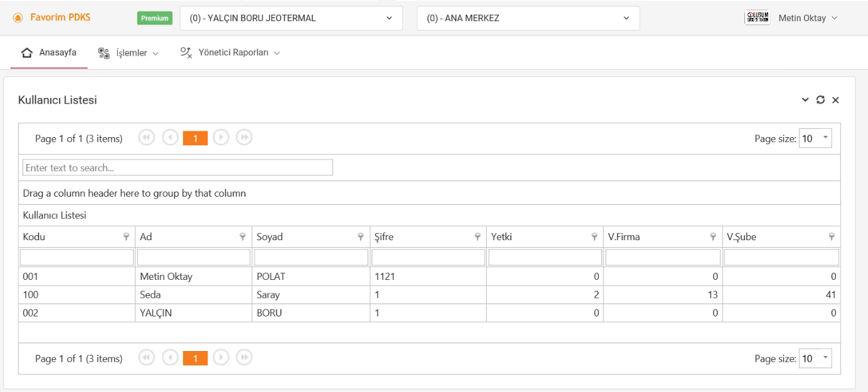Open the ANA MERKEZ branch dropdown
The width and height of the screenshot is (868, 392).
click(x=528, y=19)
